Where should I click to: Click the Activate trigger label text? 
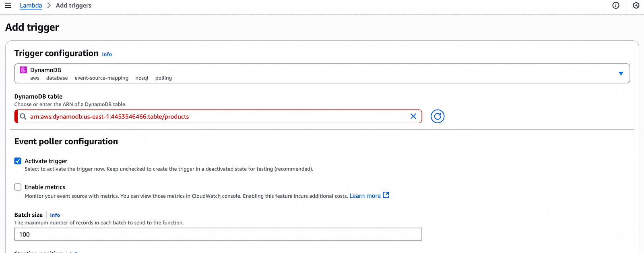click(x=46, y=161)
